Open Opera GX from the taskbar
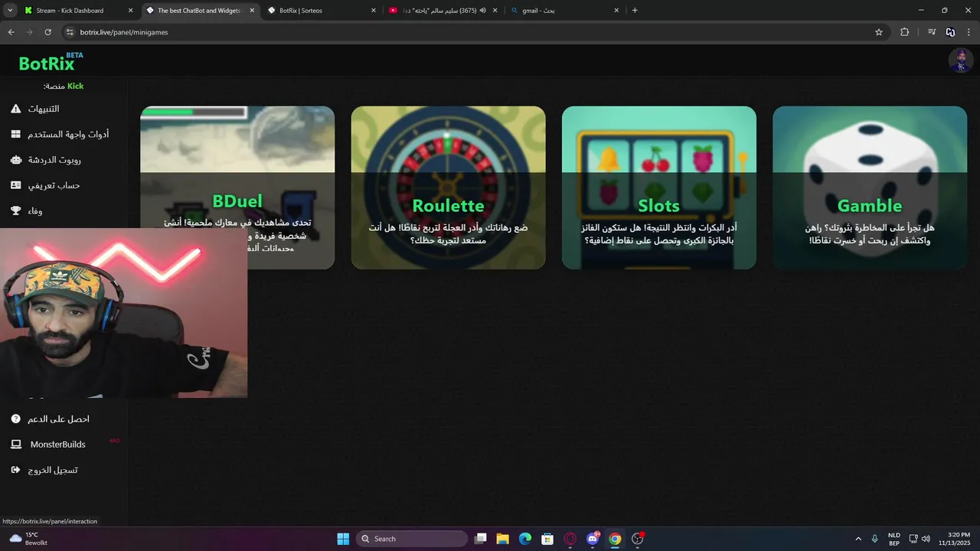Viewport: 980px width, 551px height. pos(570,539)
